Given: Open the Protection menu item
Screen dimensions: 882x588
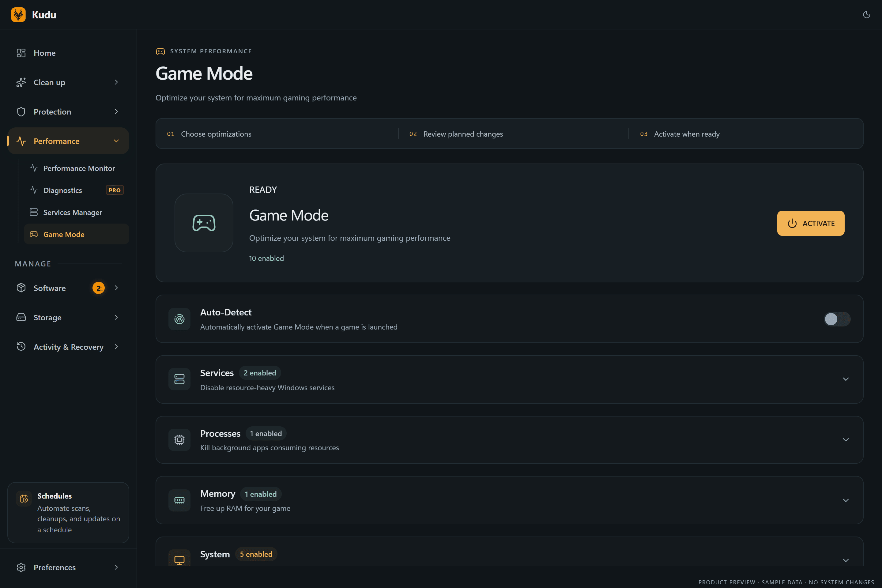Looking at the screenshot, I should point(68,112).
